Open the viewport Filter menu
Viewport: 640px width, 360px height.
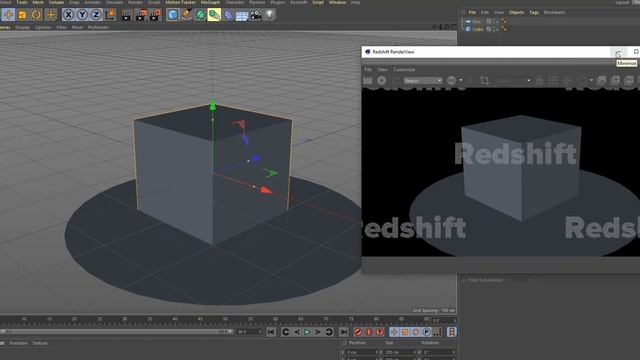[x=61, y=28]
